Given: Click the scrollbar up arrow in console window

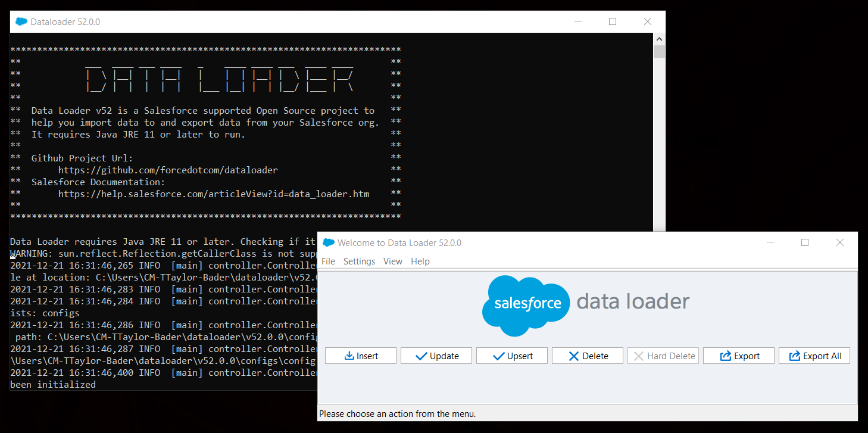Looking at the screenshot, I should coord(659,39).
